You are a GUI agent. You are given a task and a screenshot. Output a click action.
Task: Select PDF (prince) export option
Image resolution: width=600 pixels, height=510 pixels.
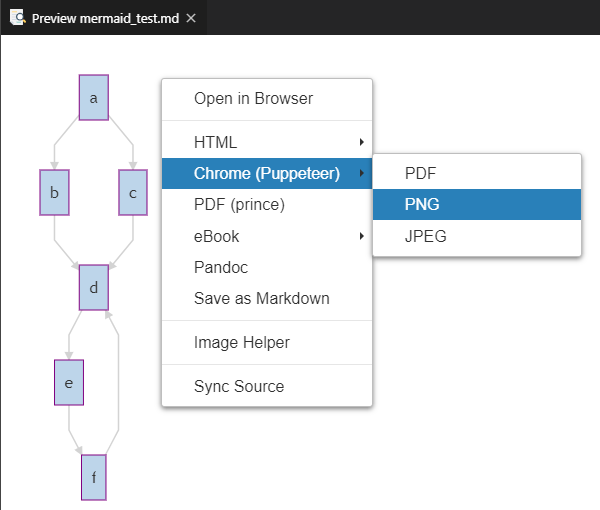pyautogui.click(x=239, y=205)
